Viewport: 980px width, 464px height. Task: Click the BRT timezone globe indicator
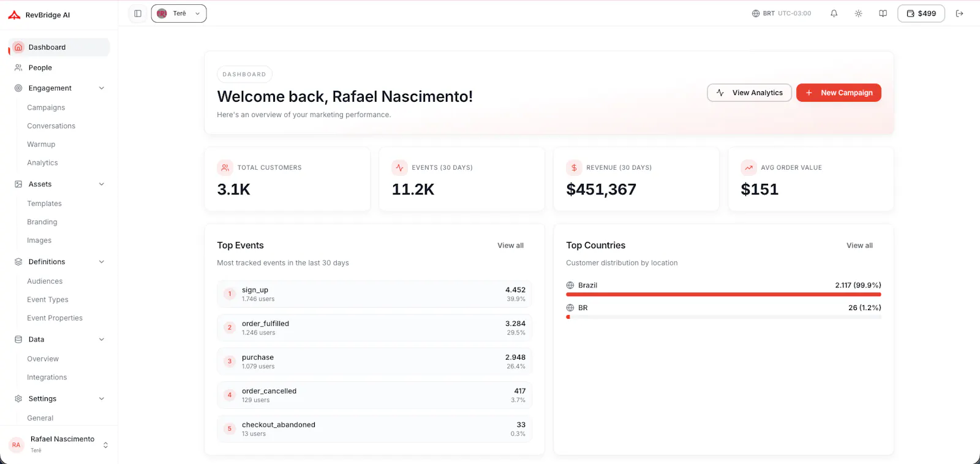782,13
